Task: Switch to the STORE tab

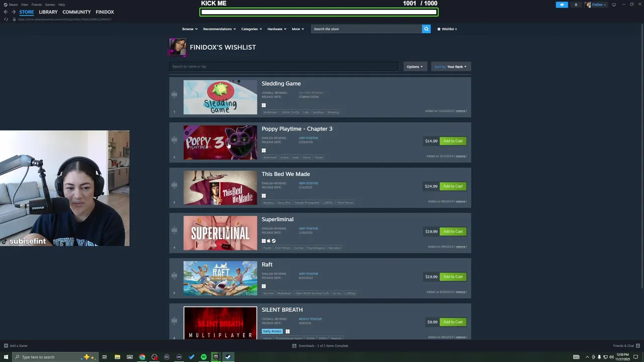Action: click(27, 12)
